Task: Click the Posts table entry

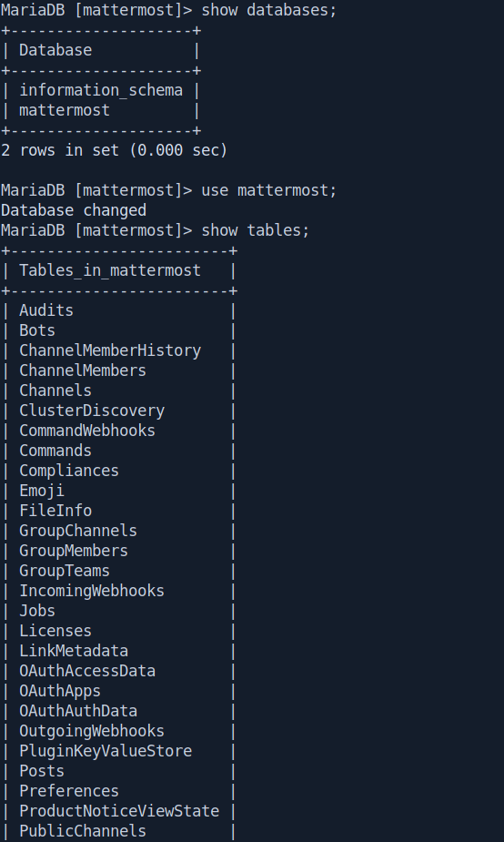Action: [x=42, y=771]
